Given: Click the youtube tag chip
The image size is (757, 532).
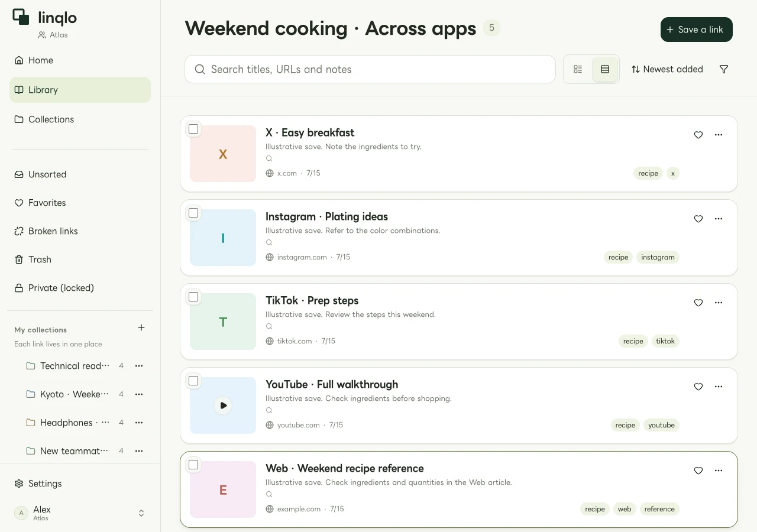Looking at the screenshot, I should pyautogui.click(x=661, y=425).
